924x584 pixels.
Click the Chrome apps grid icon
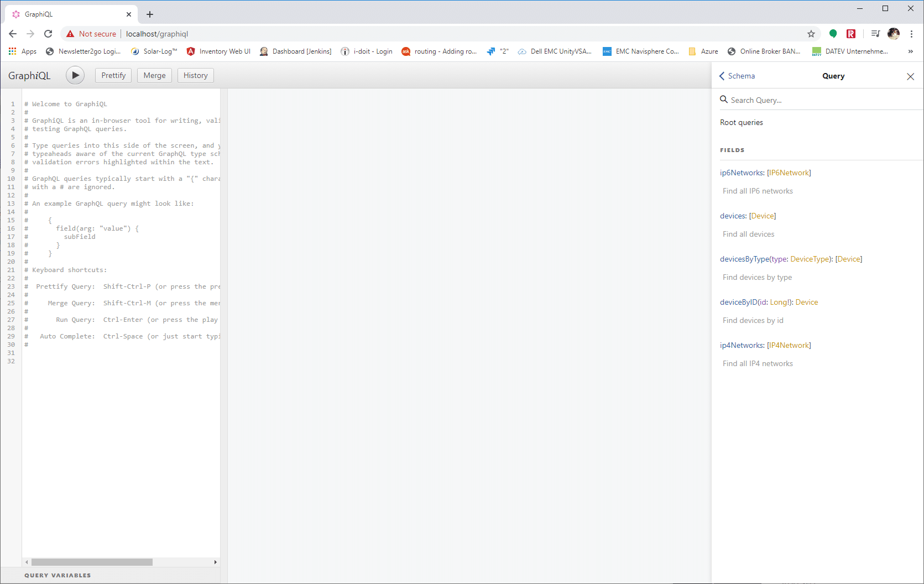12,51
